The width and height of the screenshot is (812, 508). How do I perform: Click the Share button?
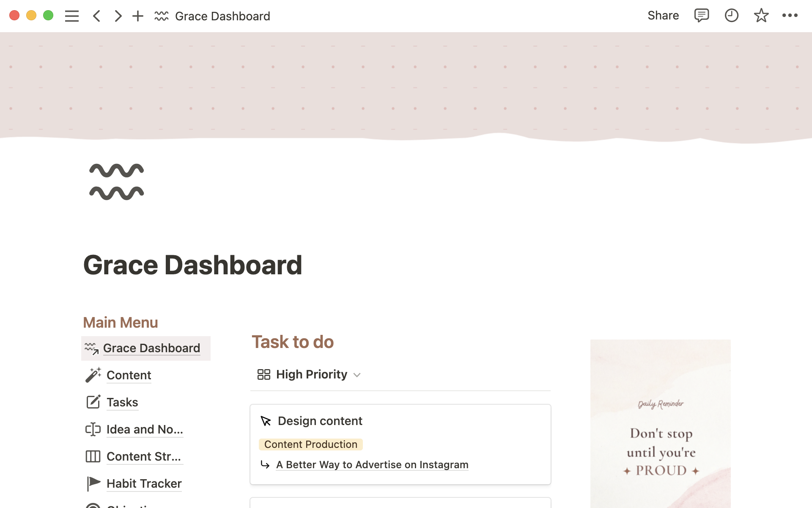coord(663,16)
